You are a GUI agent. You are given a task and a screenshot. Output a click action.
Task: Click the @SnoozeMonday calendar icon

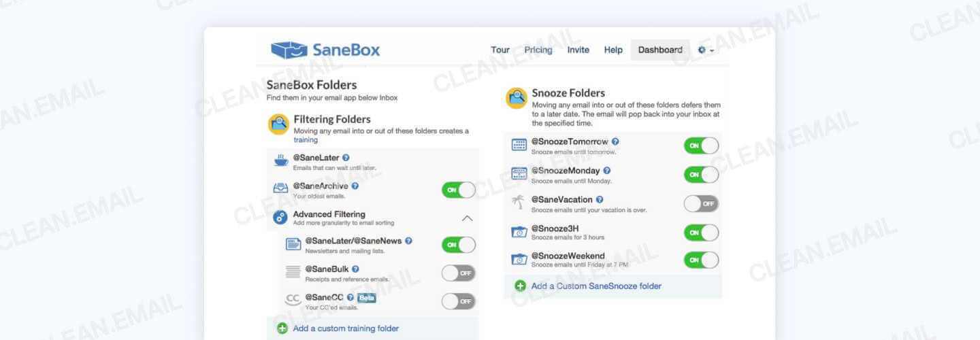(519, 173)
